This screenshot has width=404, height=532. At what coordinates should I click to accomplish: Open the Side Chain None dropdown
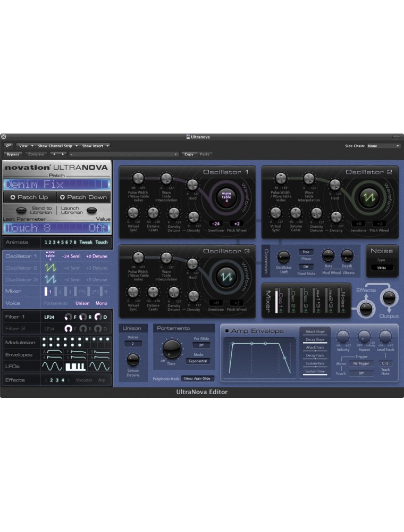(383, 146)
